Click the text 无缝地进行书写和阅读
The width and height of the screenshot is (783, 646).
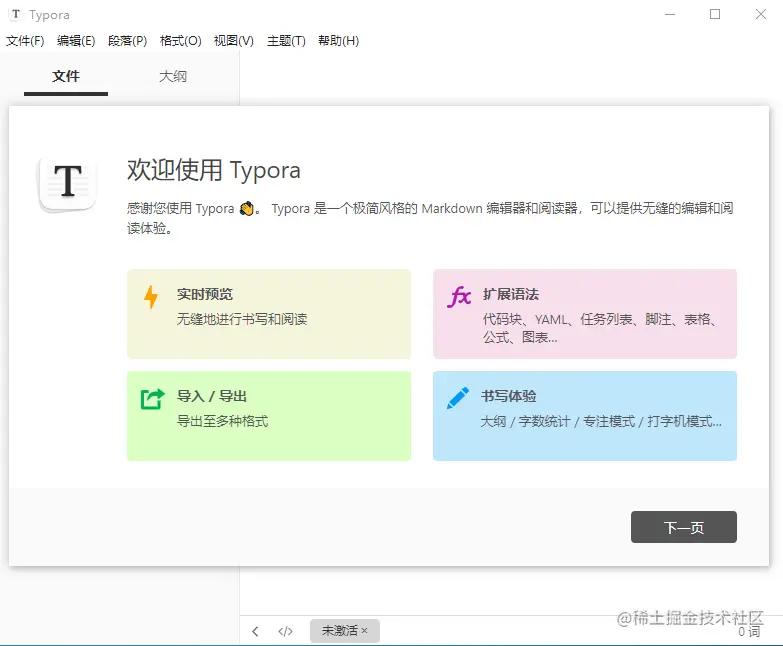coord(242,319)
